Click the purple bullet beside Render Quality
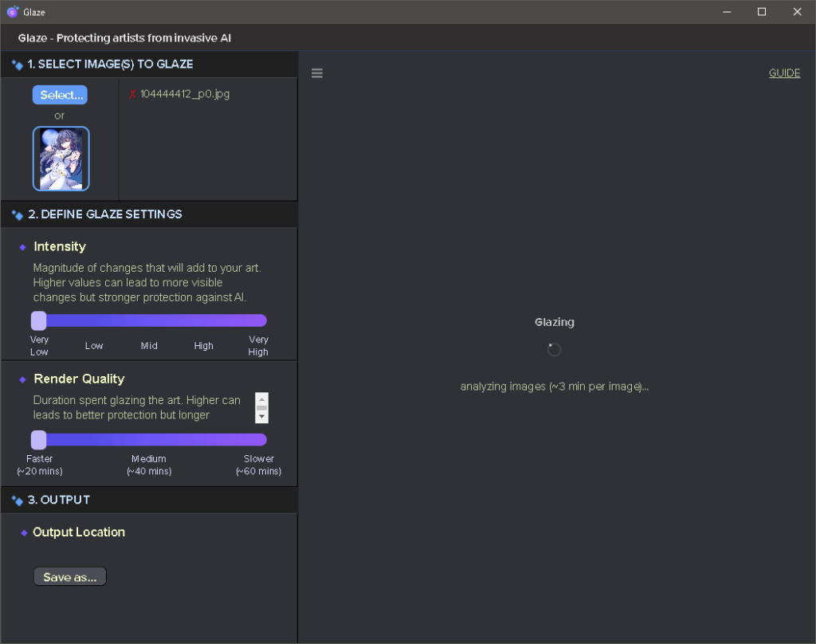Viewport: 816px width, 644px height. (x=22, y=379)
